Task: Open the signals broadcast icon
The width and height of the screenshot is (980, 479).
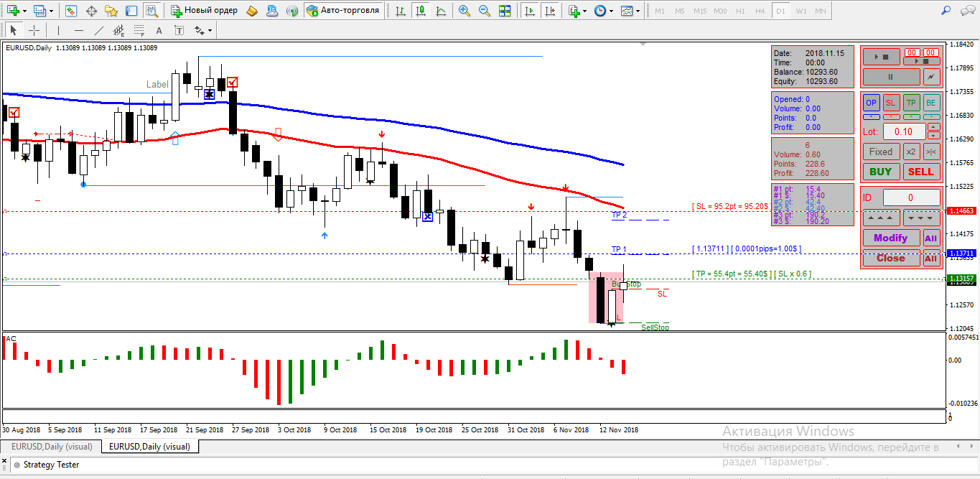Action: (292, 11)
